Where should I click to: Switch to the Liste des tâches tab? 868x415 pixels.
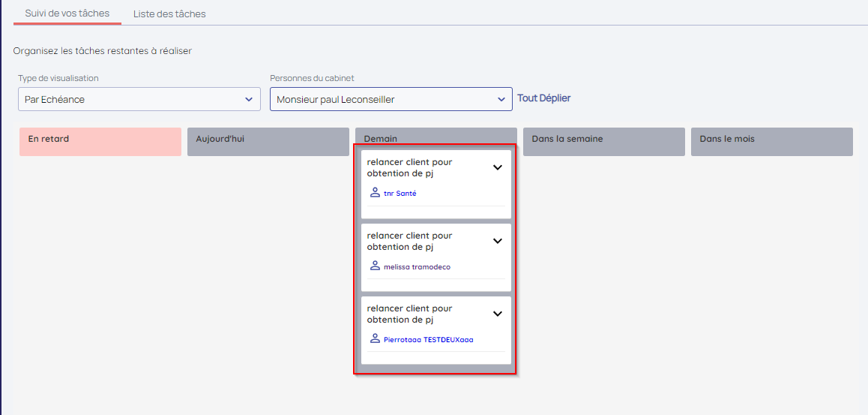pos(169,14)
